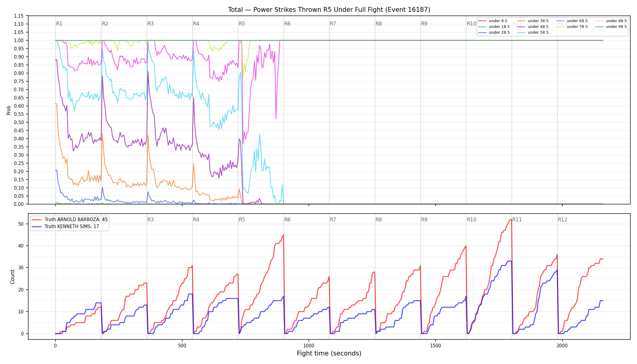Click the R5 round marker in top chart

point(242,24)
